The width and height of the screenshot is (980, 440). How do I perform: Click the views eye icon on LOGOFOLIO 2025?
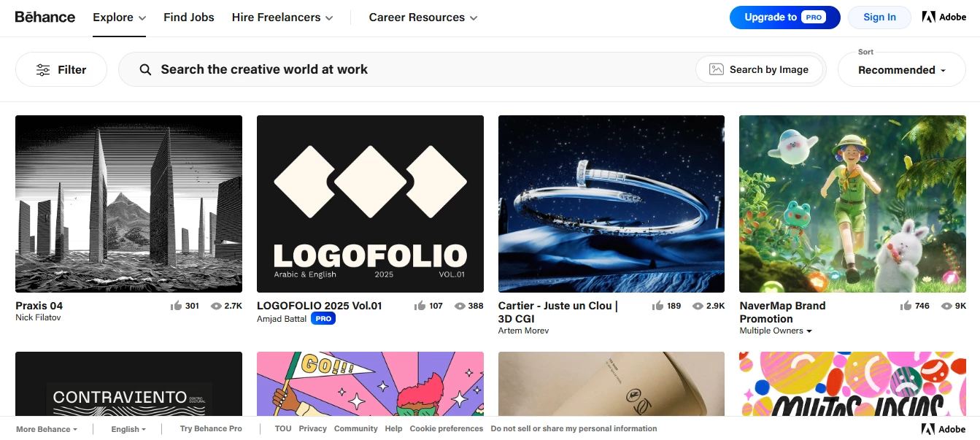[460, 306]
